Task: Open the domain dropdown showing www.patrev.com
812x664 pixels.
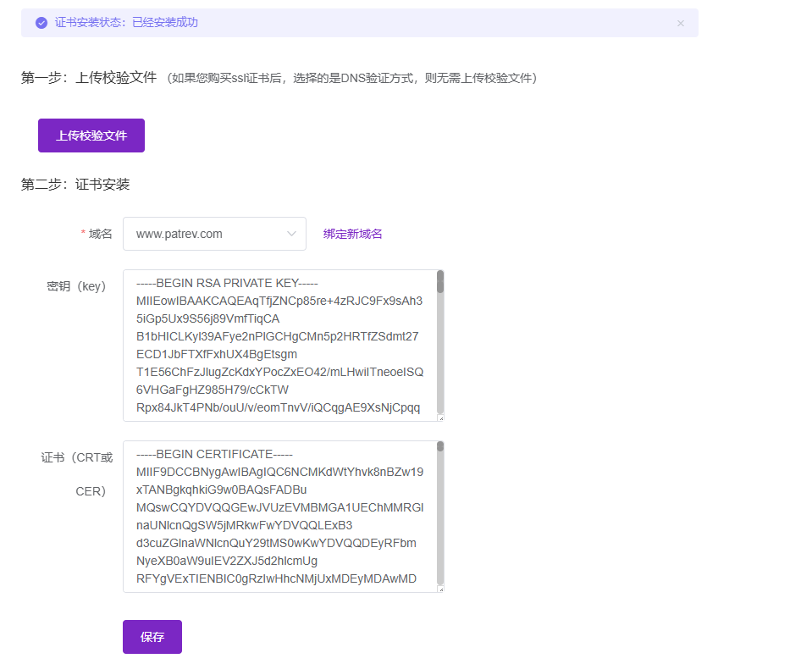Action: pyautogui.click(x=213, y=234)
